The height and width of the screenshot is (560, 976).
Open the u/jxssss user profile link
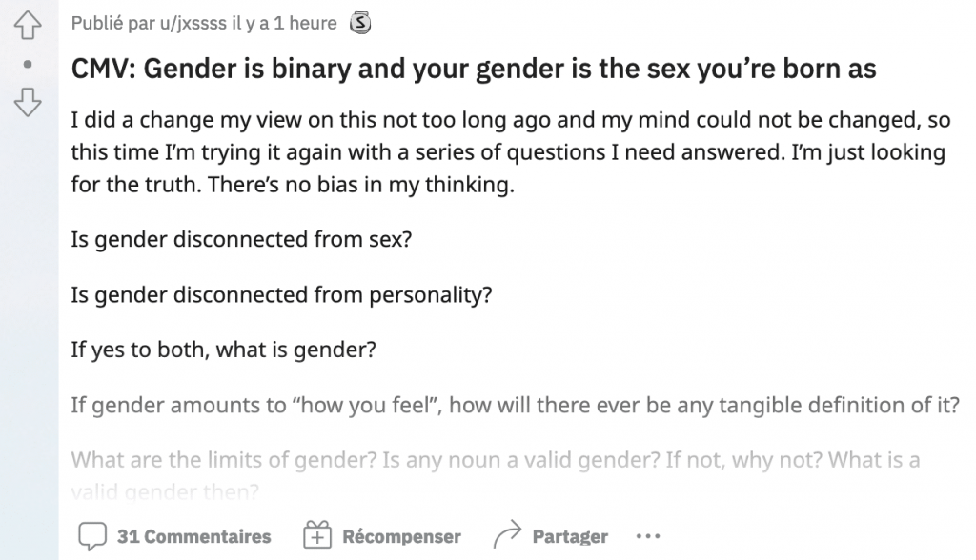coord(193,23)
